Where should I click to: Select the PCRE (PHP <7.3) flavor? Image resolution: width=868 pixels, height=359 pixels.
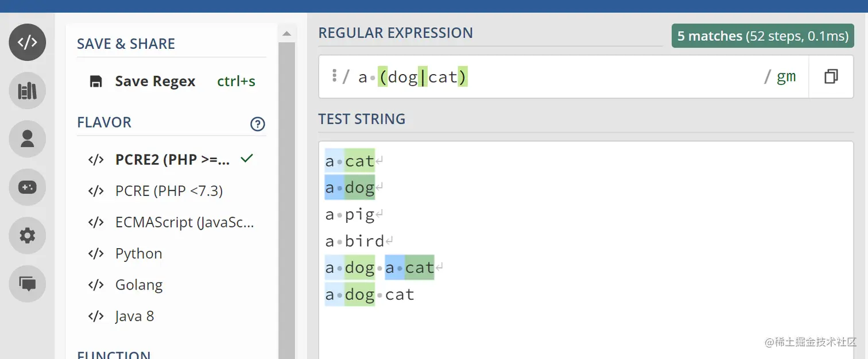(x=169, y=191)
